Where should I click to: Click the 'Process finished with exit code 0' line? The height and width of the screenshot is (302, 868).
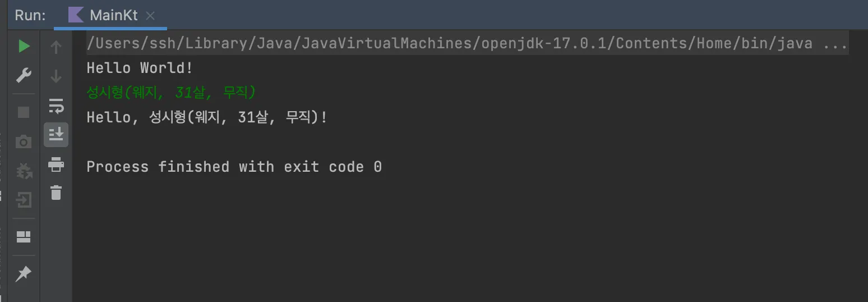tap(234, 167)
